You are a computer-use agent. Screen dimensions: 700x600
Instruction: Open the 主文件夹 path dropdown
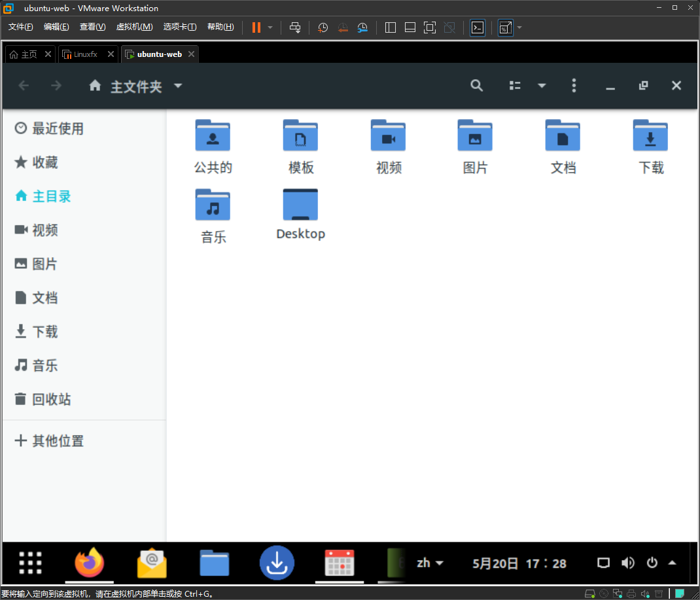178,86
